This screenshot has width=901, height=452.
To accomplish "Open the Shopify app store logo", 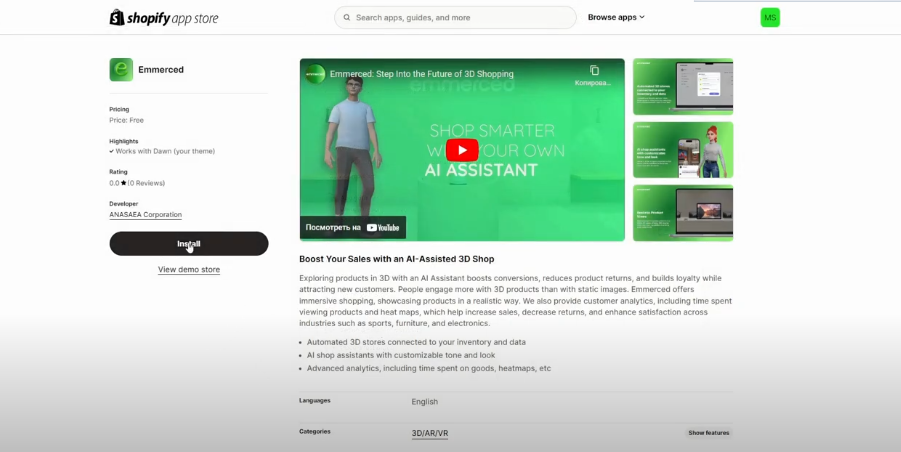I will [164, 18].
